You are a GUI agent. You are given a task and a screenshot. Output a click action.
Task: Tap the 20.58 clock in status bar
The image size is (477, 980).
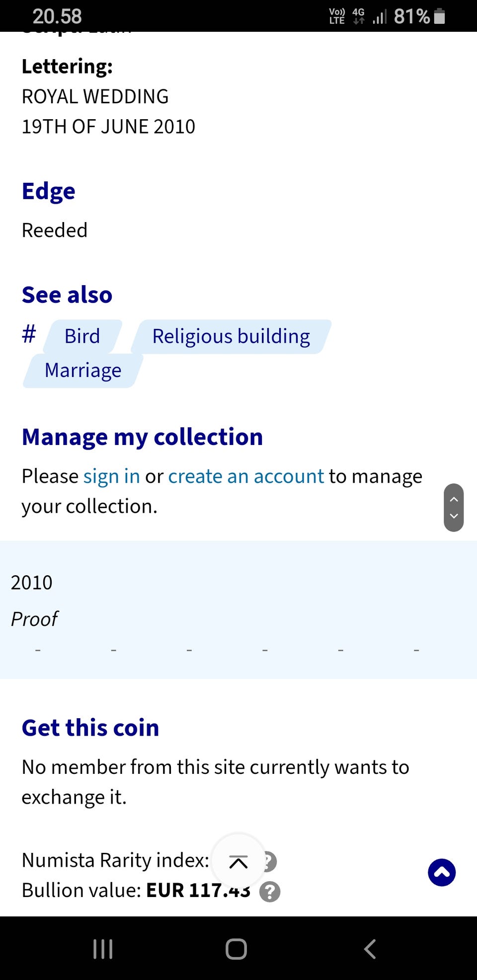click(57, 16)
